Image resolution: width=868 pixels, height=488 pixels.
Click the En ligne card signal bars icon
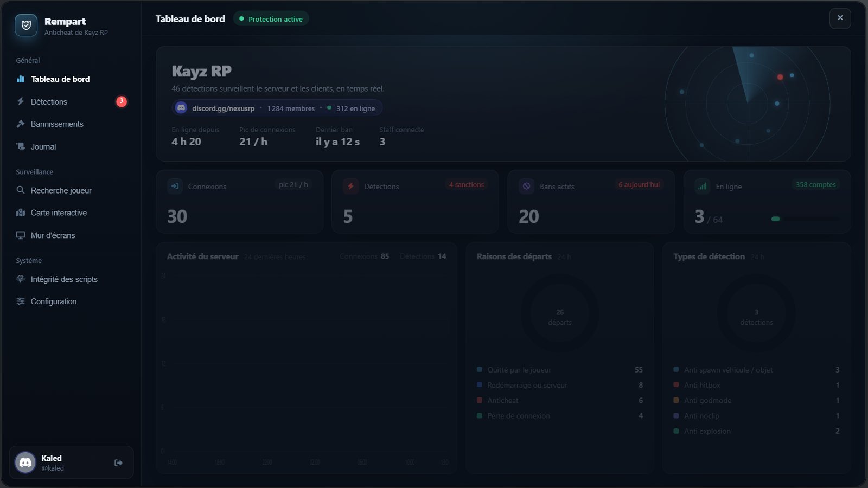[x=703, y=186]
